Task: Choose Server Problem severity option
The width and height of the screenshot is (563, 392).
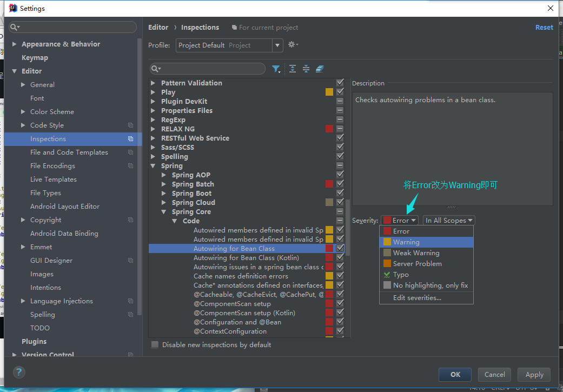Action: 427,263
